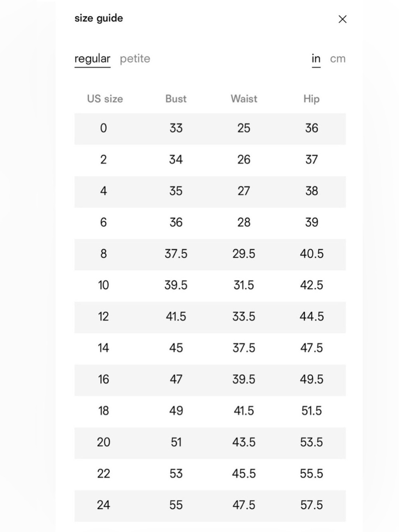The width and height of the screenshot is (399, 532).
Task: Click the 43.5 waist value for size 20
Action: tap(244, 442)
